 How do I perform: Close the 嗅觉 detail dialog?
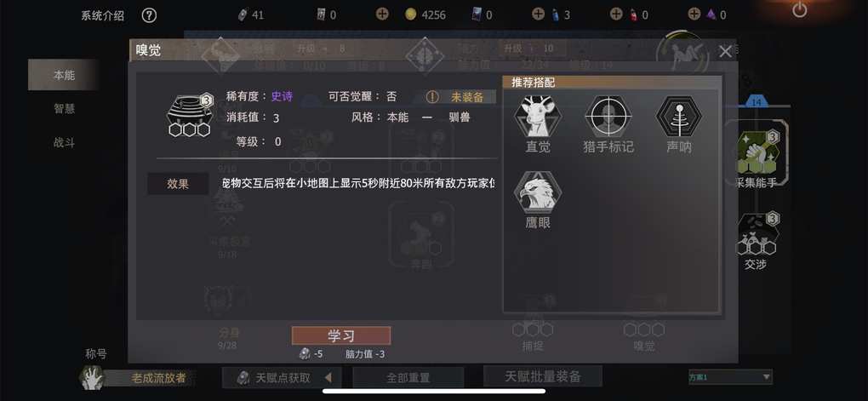point(725,52)
